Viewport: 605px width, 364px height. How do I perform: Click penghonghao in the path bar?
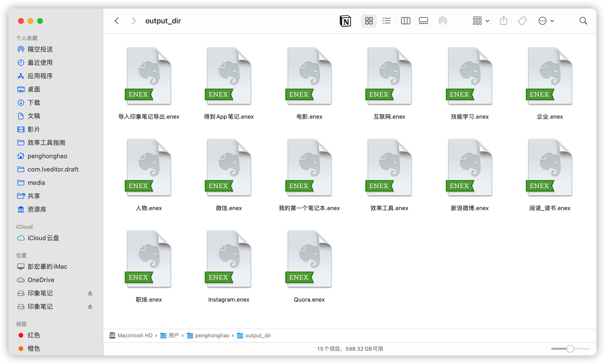(x=208, y=335)
